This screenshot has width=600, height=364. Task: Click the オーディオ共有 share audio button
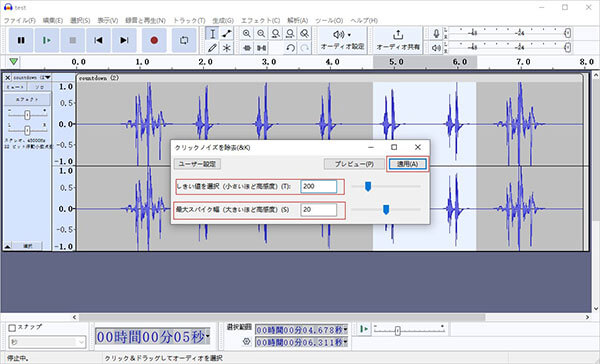point(398,40)
